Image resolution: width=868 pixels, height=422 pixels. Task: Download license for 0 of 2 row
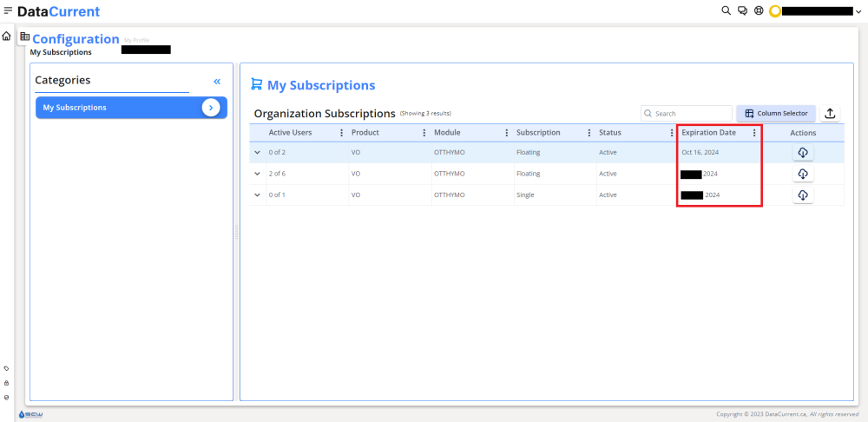click(803, 152)
